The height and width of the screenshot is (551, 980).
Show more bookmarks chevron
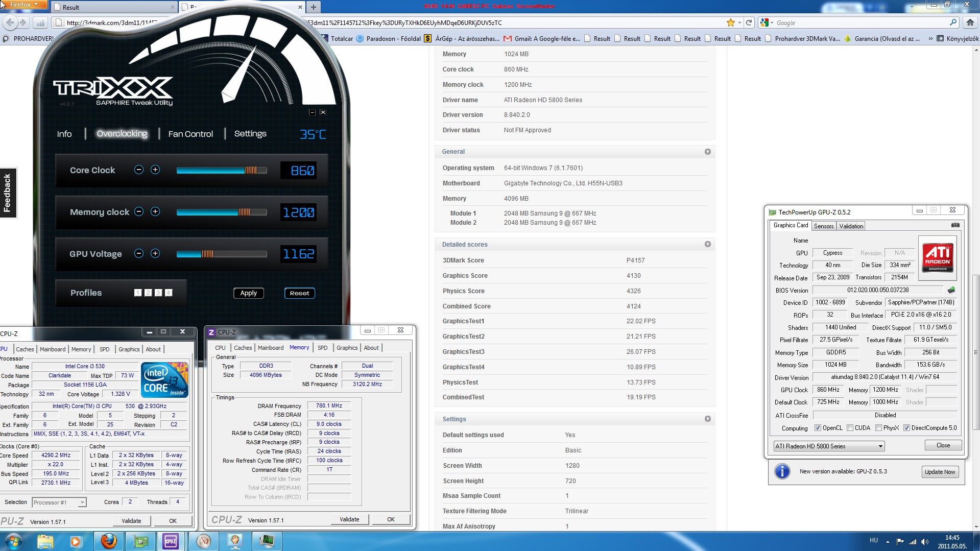(x=930, y=38)
